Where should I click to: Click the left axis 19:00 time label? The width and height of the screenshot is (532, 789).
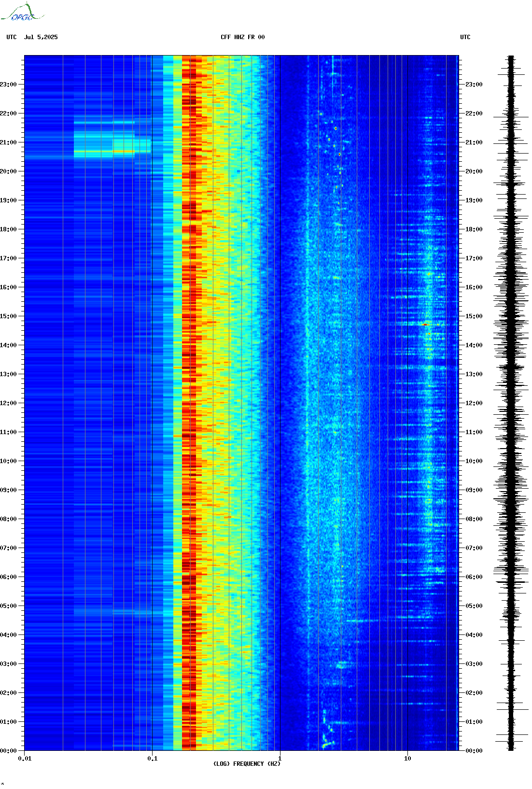coord(8,200)
